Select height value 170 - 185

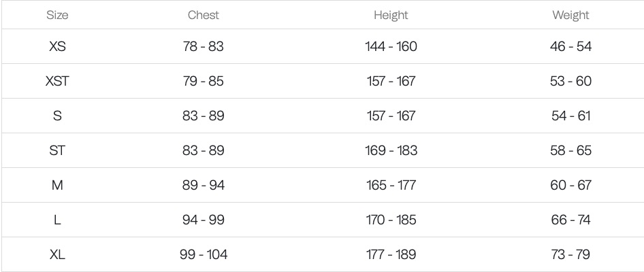click(391, 220)
